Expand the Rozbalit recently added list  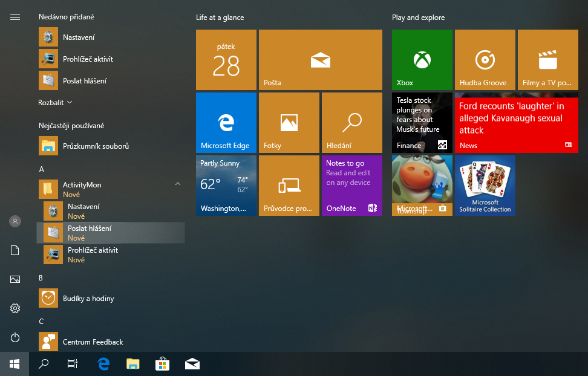55,102
